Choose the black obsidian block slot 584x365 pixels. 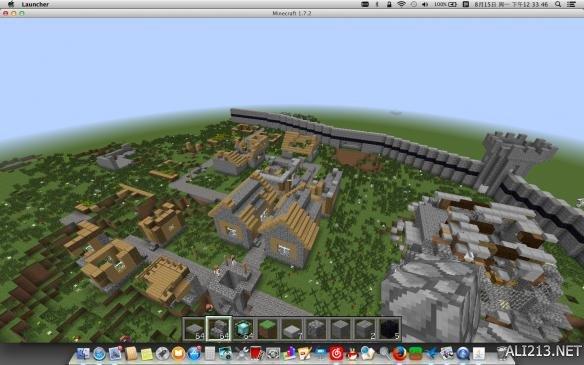point(389,328)
